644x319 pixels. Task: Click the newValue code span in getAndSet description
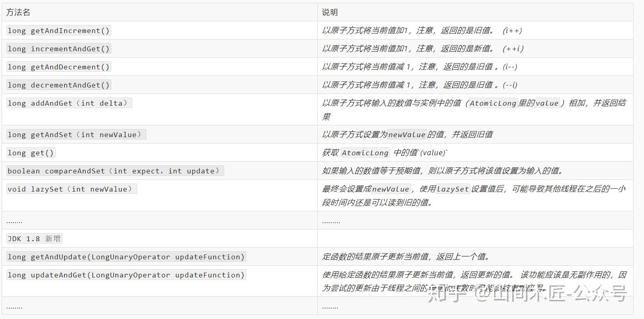coord(407,134)
